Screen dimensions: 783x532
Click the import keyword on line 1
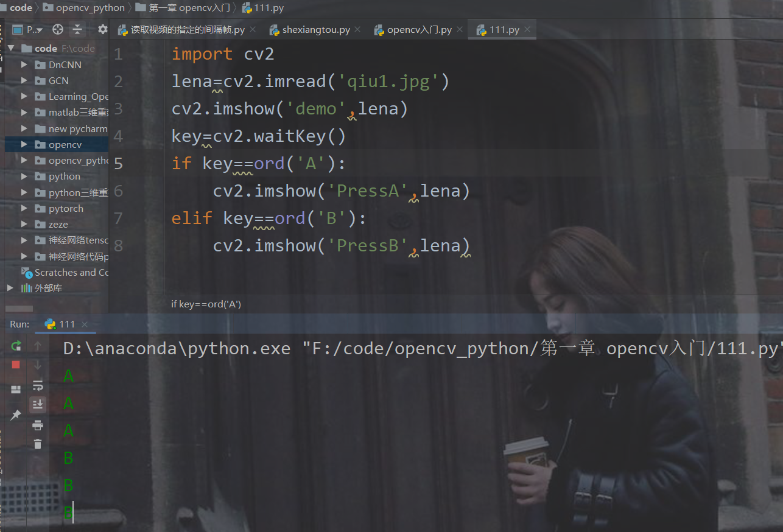[202, 54]
